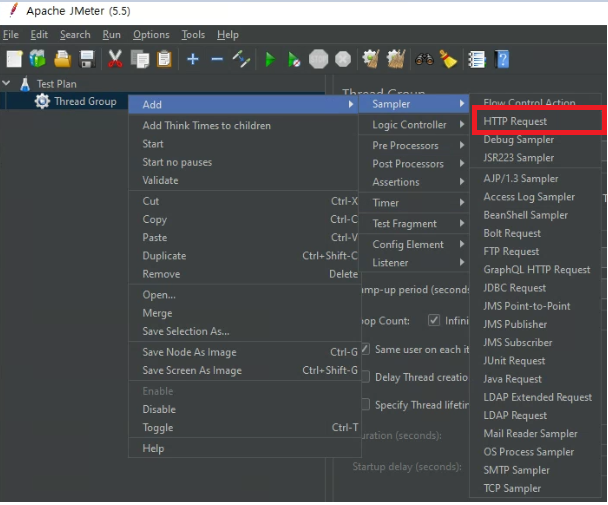This screenshot has width=608, height=505.
Task: Click Remove in context menu
Action: [x=244, y=274]
